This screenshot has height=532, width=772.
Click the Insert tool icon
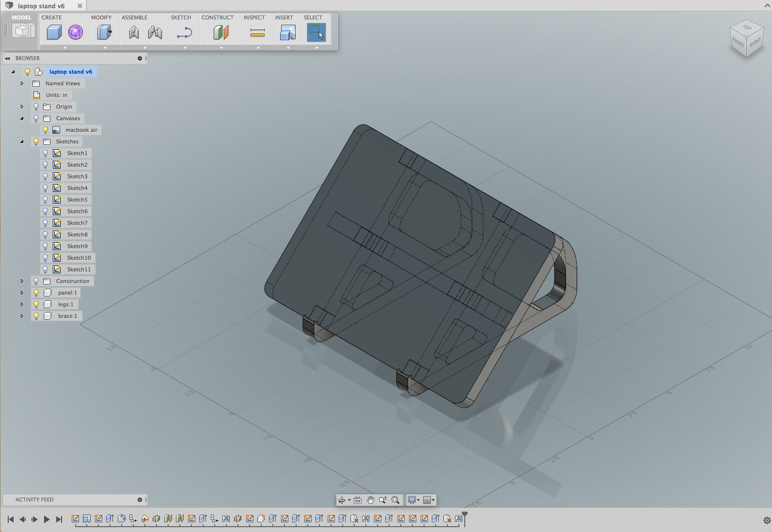coord(288,32)
